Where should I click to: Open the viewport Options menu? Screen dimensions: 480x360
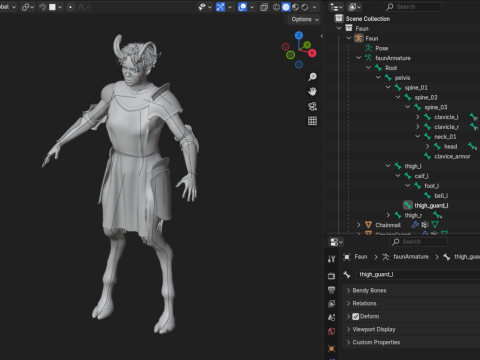click(x=304, y=19)
